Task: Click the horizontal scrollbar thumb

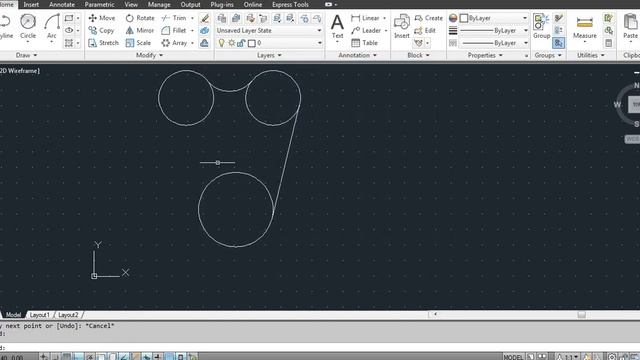Action: pyautogui.click(x=582, y=314)
